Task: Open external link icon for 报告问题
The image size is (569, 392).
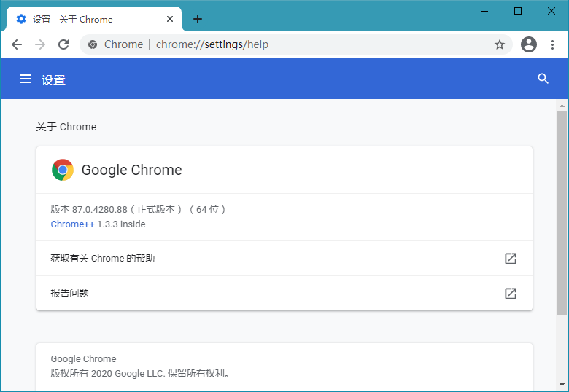Action: click(511, 293)
